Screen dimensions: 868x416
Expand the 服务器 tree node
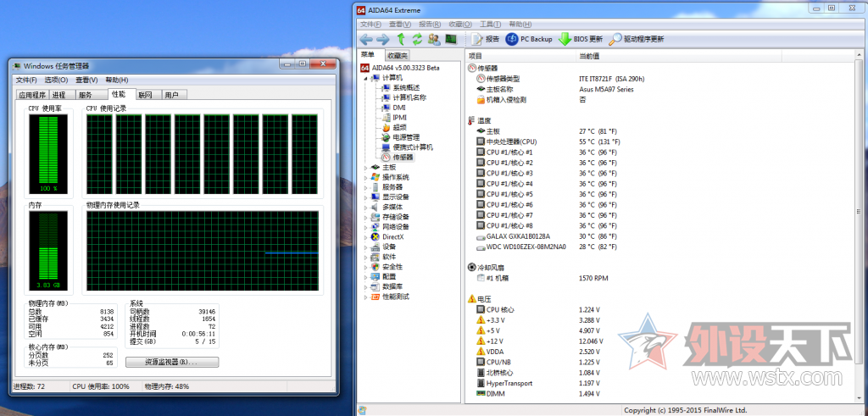[x=366, y=187]
